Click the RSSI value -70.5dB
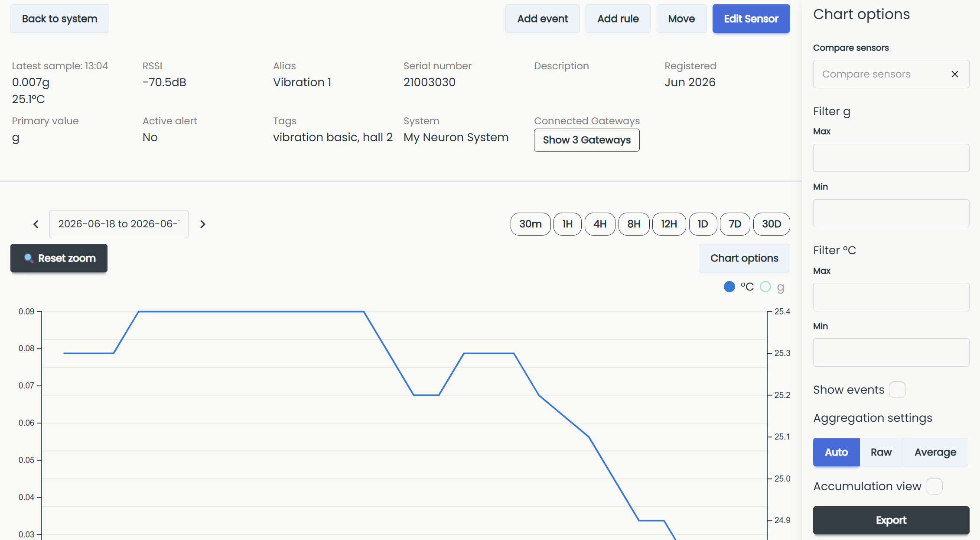This screenshot has height=540, width=980. [x=164, y=82]
